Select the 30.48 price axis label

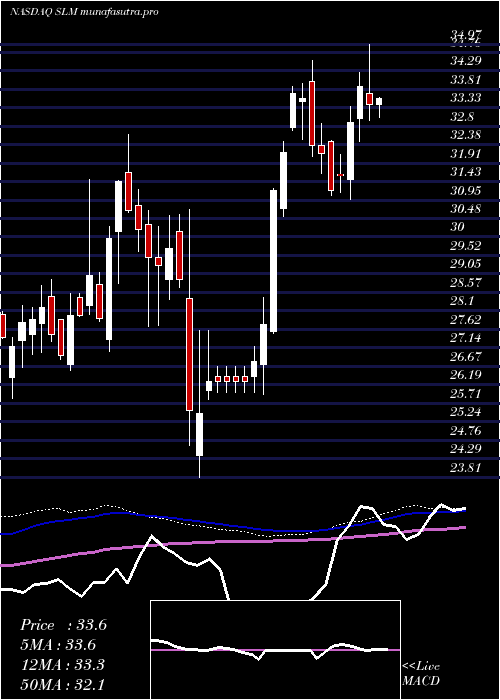point(466,208)
